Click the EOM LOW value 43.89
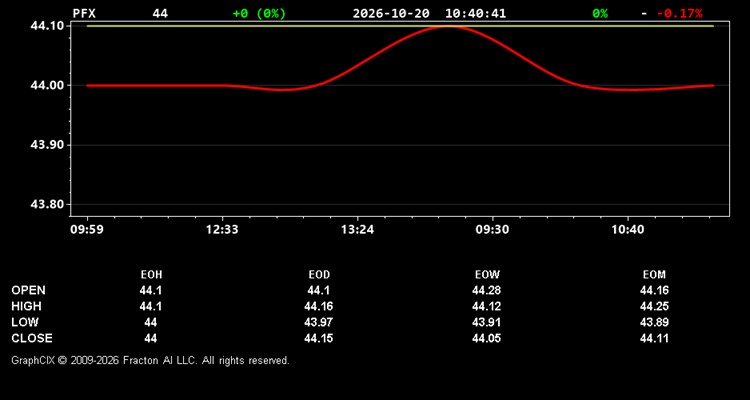This screenshot has height=400, width=750. pos(654,322)
